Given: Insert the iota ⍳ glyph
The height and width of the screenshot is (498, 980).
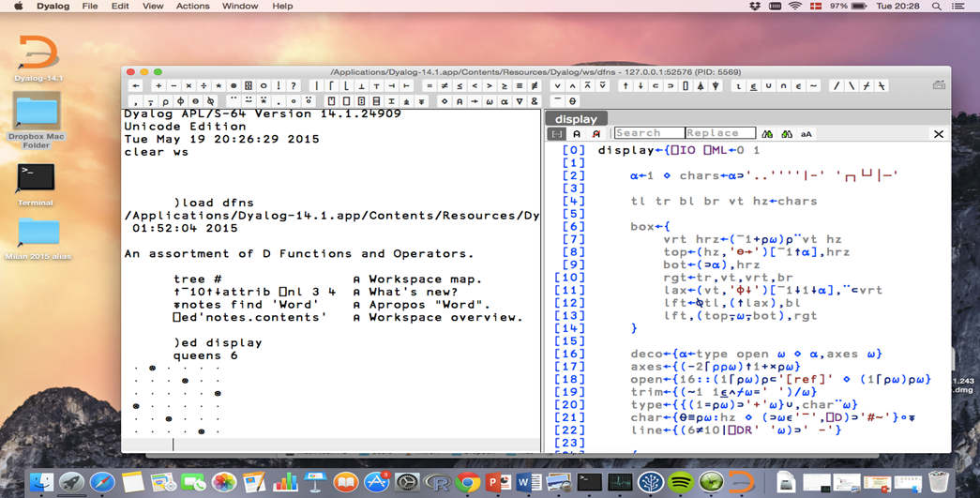Looking at the screenshot, I should click(x=738, y=85).
